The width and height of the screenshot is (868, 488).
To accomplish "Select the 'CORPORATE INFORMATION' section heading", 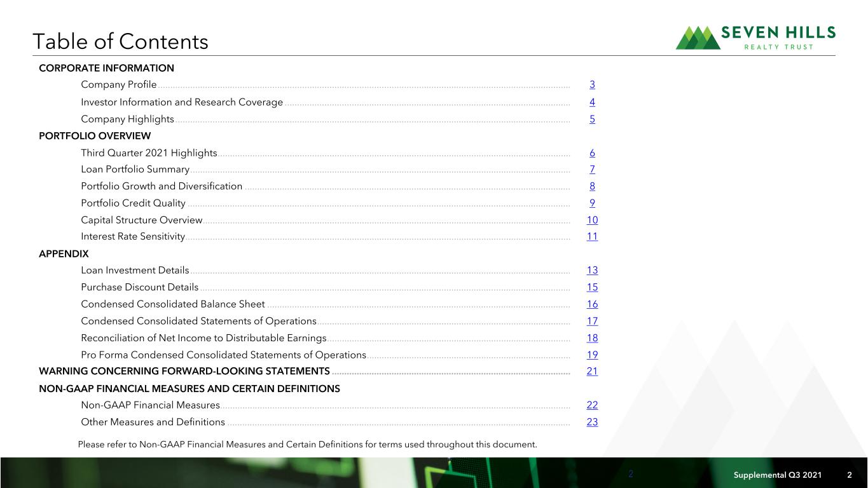I will [106, 68].
